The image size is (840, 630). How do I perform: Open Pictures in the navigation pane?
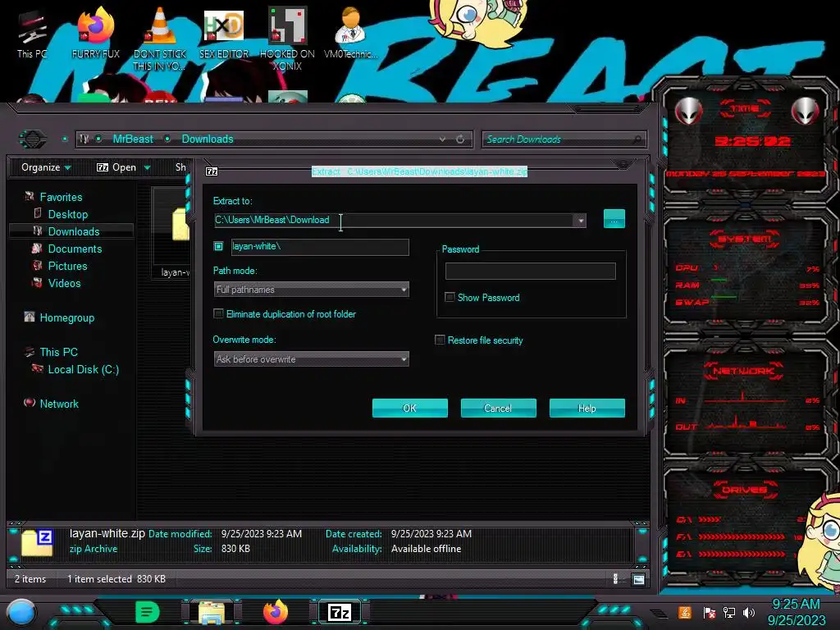click(x=67, y=266)
